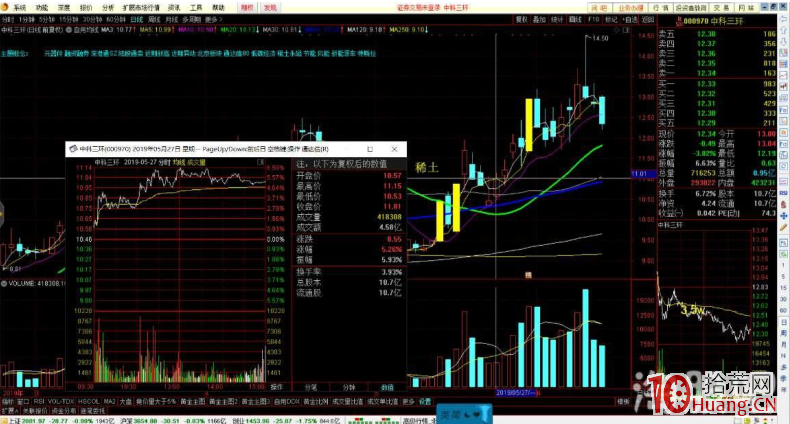790x424 pixels.
Task: Select the 黄金主图 indicator tab
Action: [192, 401]
